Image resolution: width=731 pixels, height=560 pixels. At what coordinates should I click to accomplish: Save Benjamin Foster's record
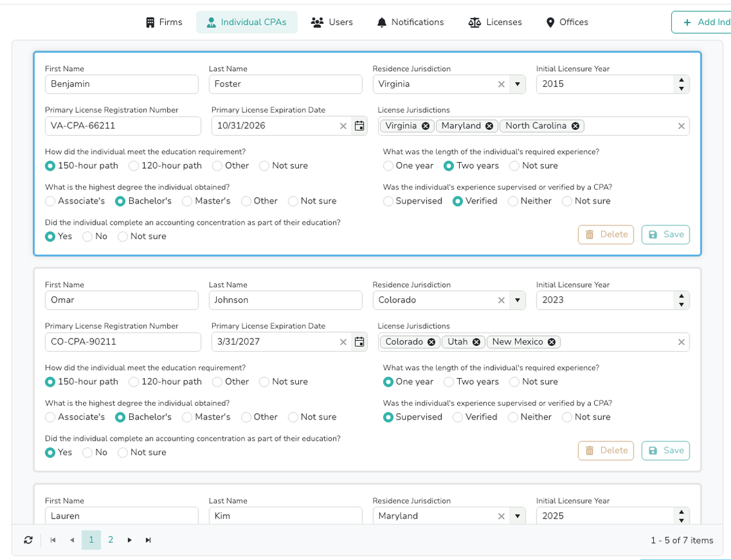[x=665, y=235]
